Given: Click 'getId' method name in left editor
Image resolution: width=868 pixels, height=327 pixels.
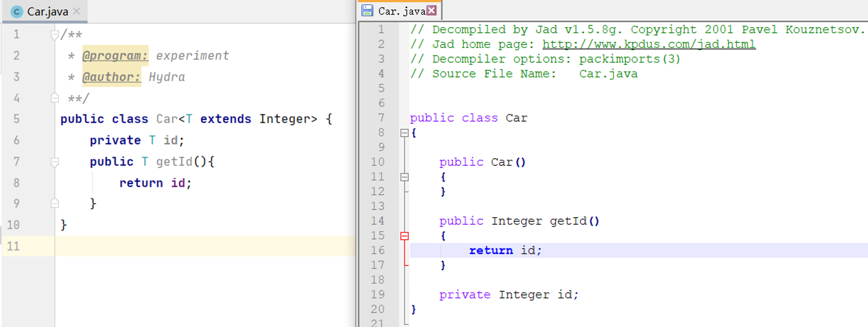Looking at the screenshot, I should (x=174, y=162).
